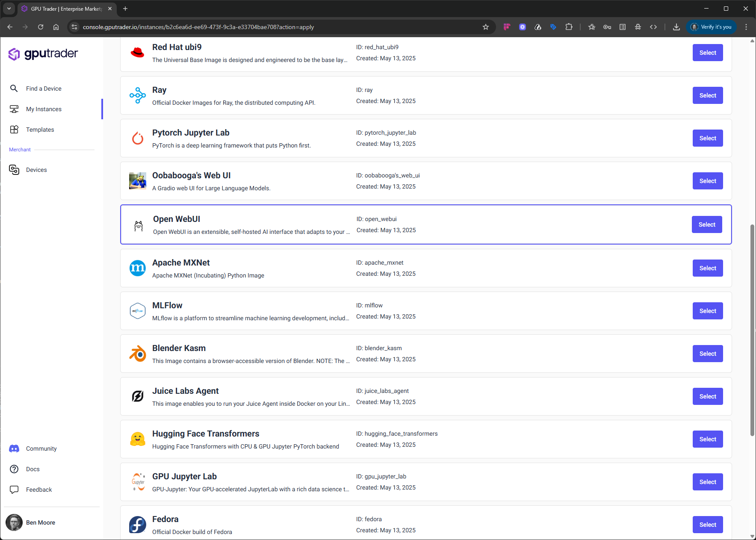Select the Red Hat ubi9 template
The image size is (756, 540).
(708, 53)
